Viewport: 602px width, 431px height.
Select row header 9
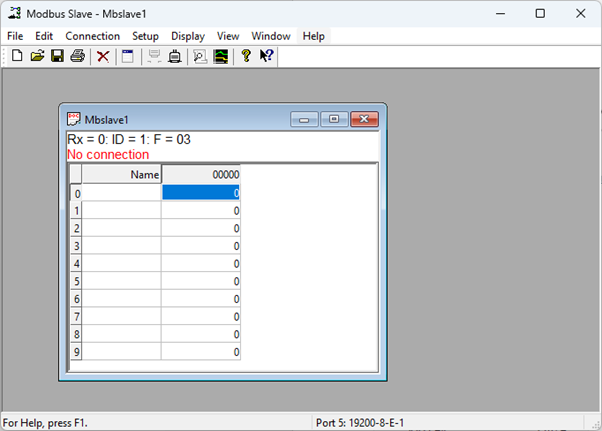[x=76, y=352]
